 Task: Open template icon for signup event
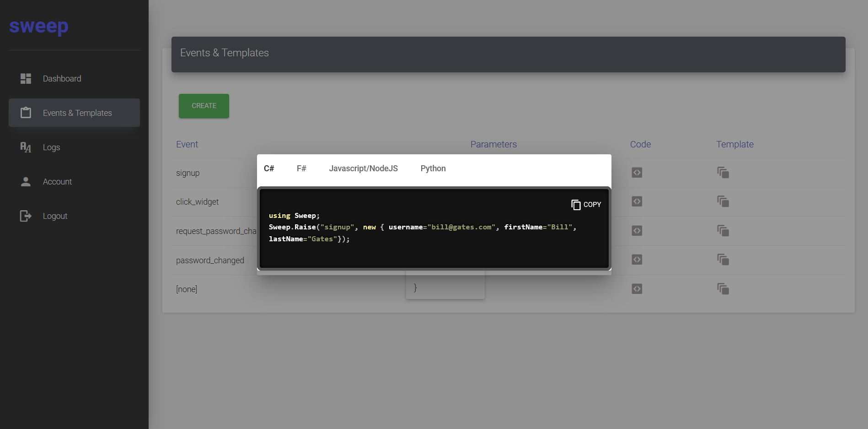tap(723, 173)
